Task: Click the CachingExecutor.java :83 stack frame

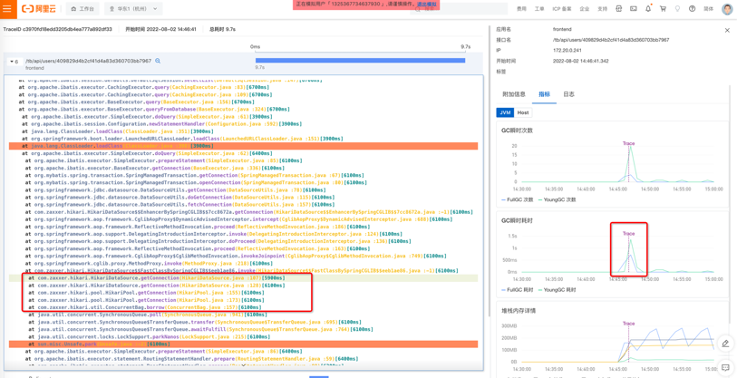Action: (144, 87)
